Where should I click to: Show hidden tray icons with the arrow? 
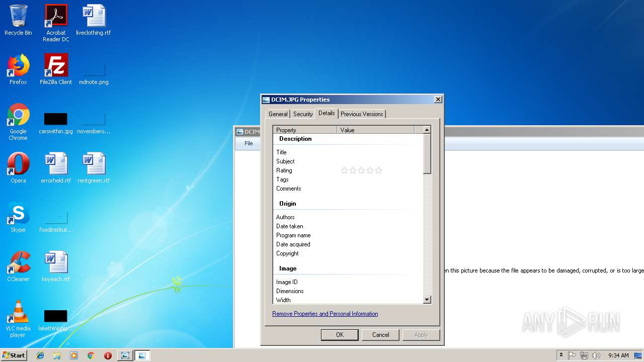click(561, 355)
